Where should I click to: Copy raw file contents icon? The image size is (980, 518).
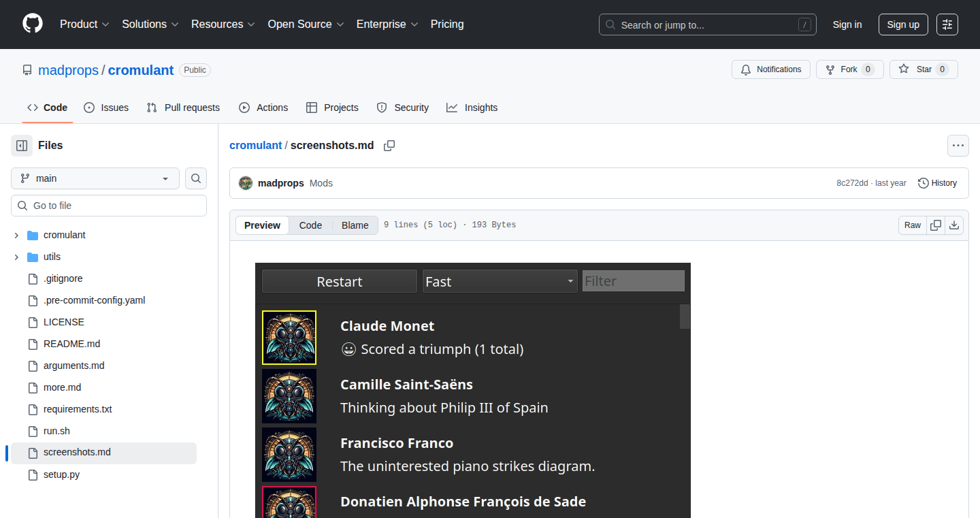(936, 225)
